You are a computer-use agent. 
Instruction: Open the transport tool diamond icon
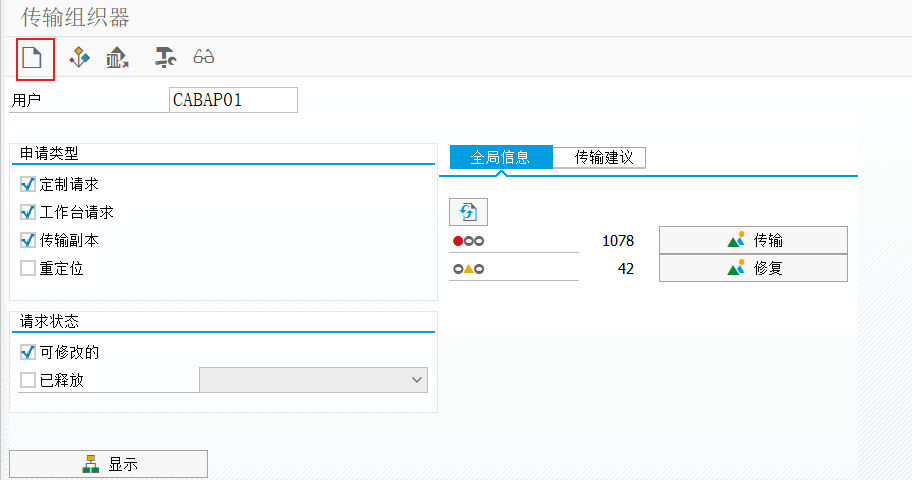[79, 57]
